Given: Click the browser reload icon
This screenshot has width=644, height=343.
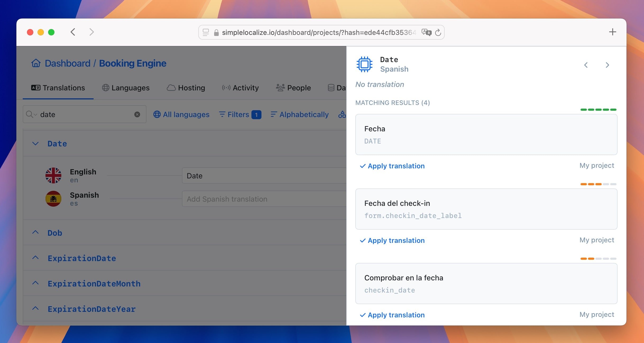Looking at the screenshot, I should point(438,32).
